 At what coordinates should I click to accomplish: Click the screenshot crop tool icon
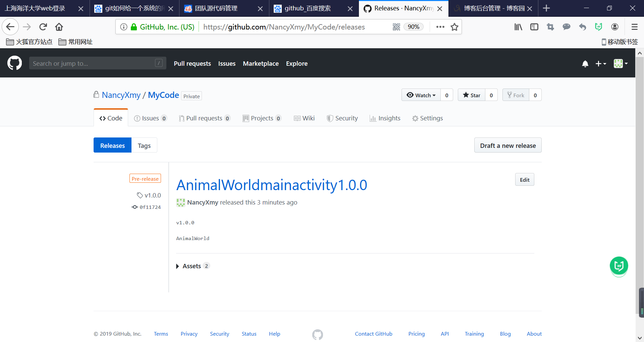(x=550, y=27)
